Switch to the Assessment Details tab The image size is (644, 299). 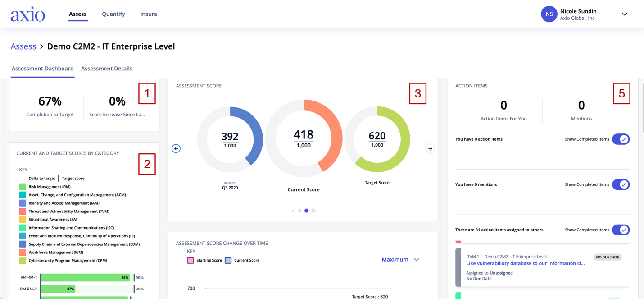(x=107, y=69)
